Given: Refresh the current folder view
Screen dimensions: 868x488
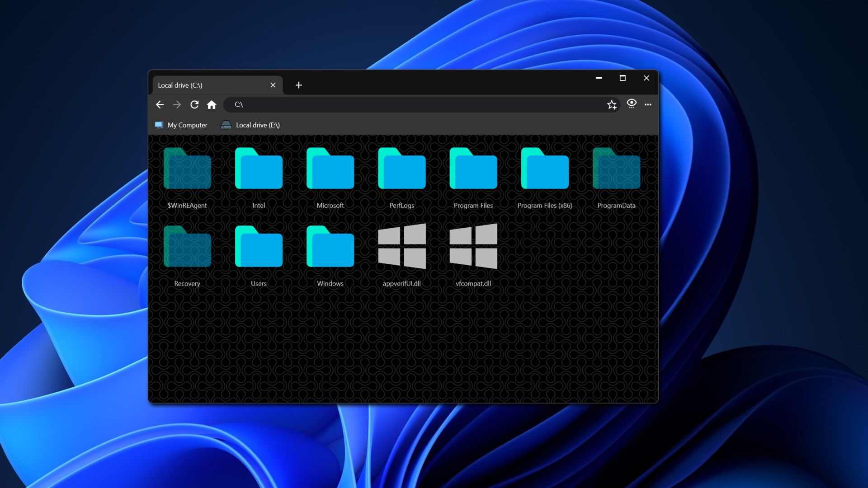Looking at the screenshot, I should pos(194,105).
